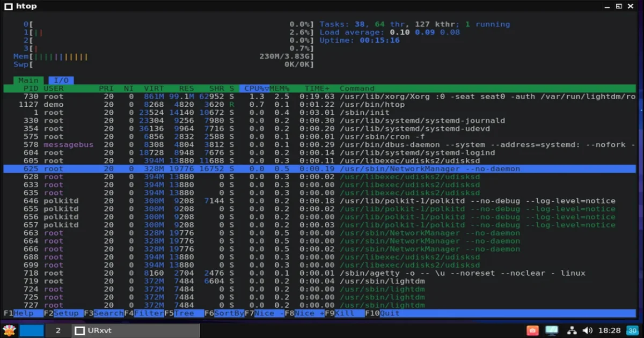Select the dbus-daemon row owned by messagebus
This screenshot has height=338, width=644.
(320, 145)
